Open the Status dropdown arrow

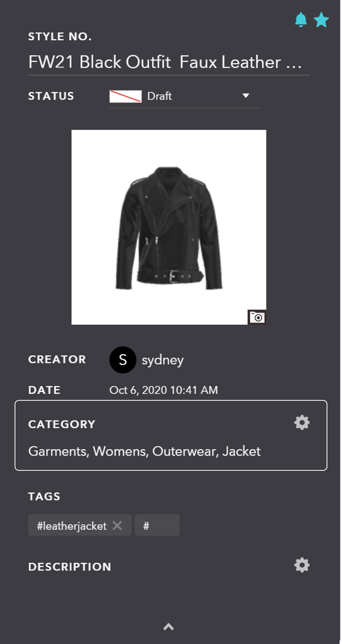tap(246, 95)
